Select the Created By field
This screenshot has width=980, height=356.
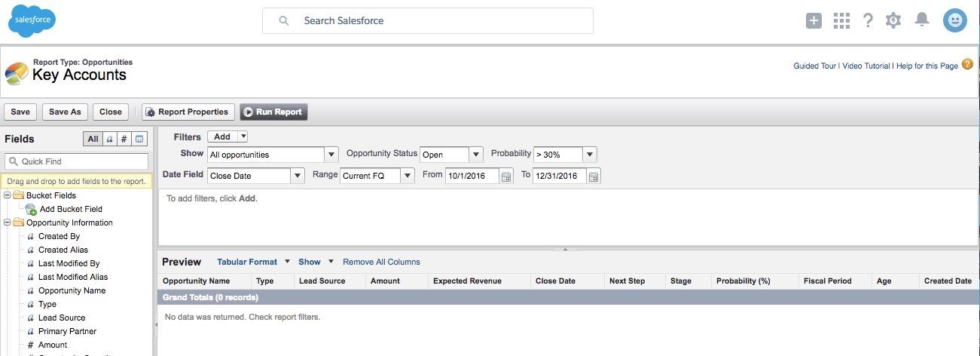59,237
